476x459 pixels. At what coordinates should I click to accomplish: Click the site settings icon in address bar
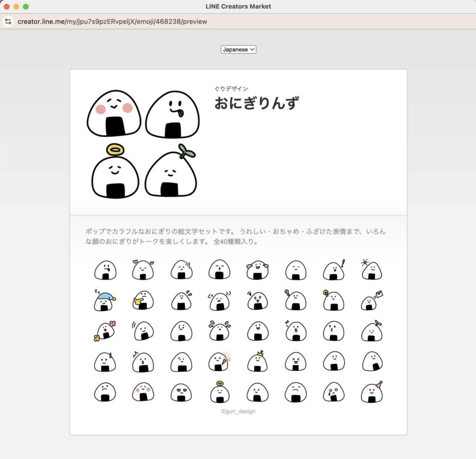click(8, 21)
